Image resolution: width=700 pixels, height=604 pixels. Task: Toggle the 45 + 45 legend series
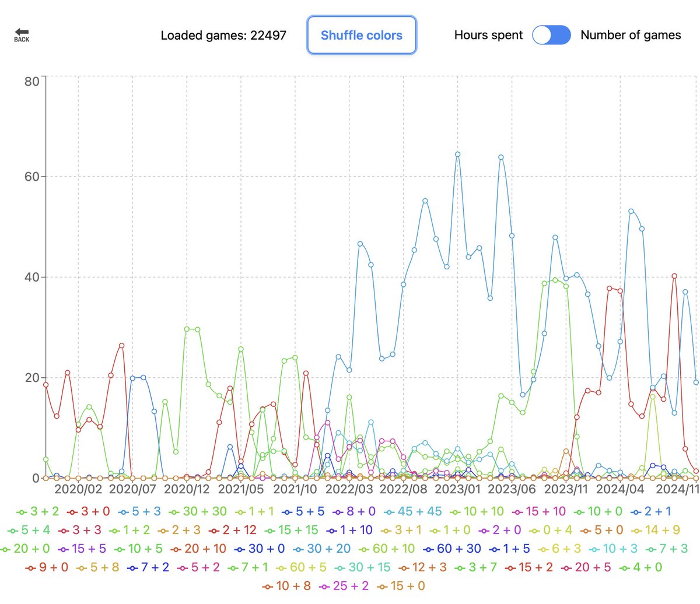(412, 511)
